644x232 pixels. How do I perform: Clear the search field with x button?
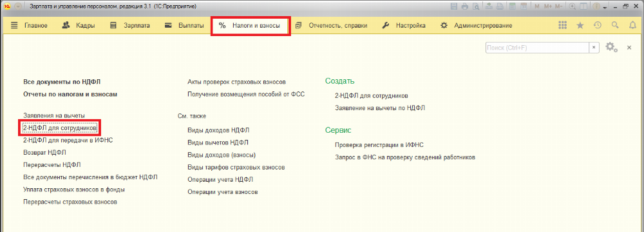coord(594,48)
